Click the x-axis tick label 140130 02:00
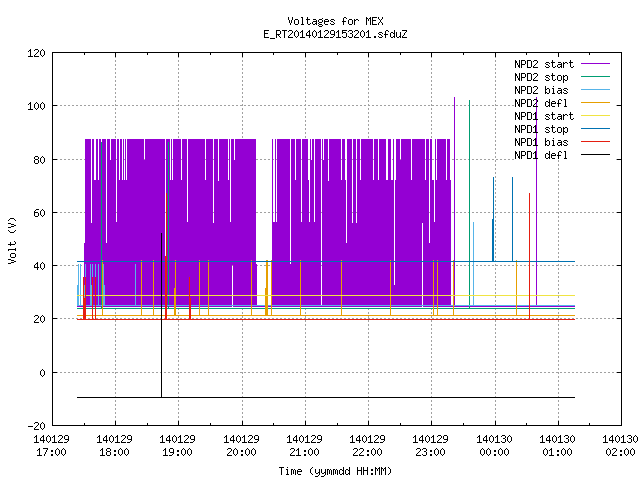Viewport: 640px width, 480px height. [x=620, y=446]
